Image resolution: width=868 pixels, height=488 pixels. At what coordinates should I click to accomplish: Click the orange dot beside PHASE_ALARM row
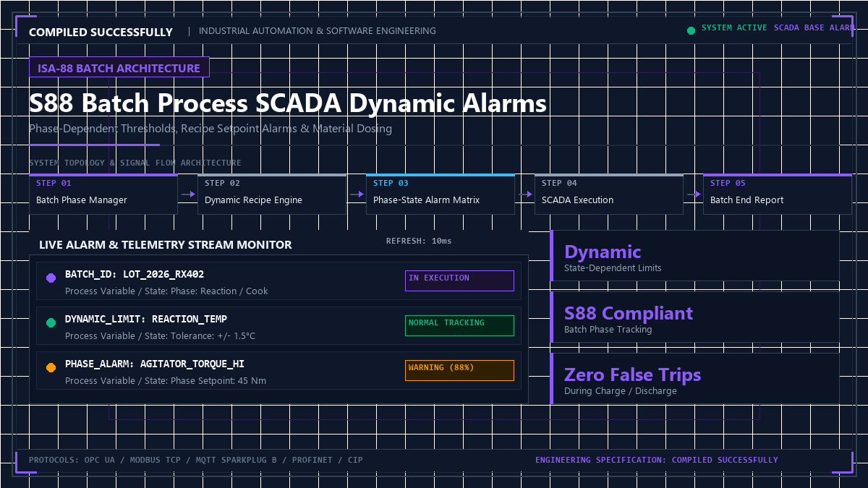click(x=51, y=367)
